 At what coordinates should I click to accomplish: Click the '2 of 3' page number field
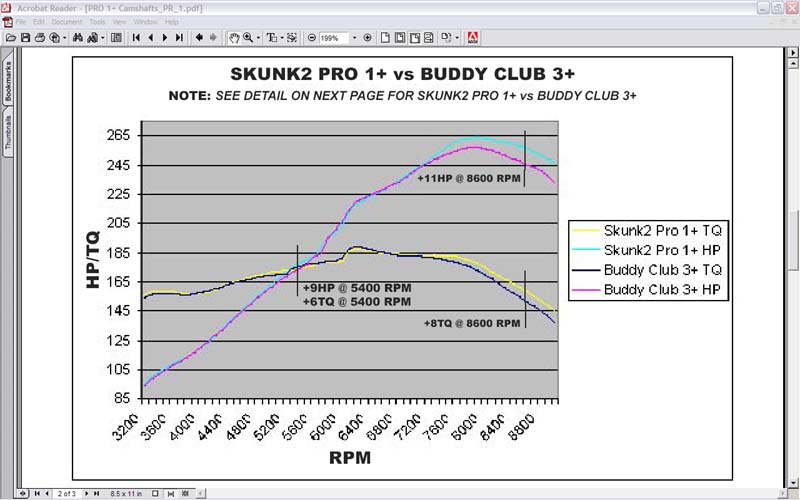66,493
